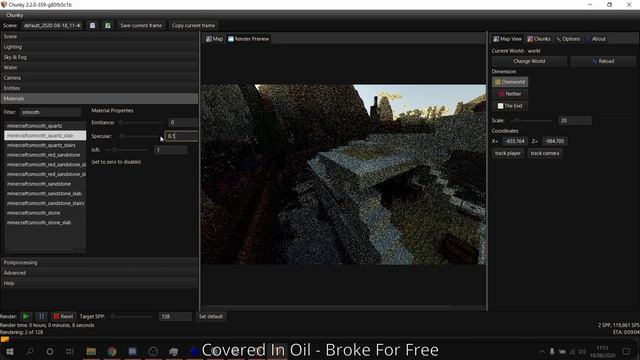Click the Specular value field
This screenshot has height=360, width=640.
coord(181,136)
